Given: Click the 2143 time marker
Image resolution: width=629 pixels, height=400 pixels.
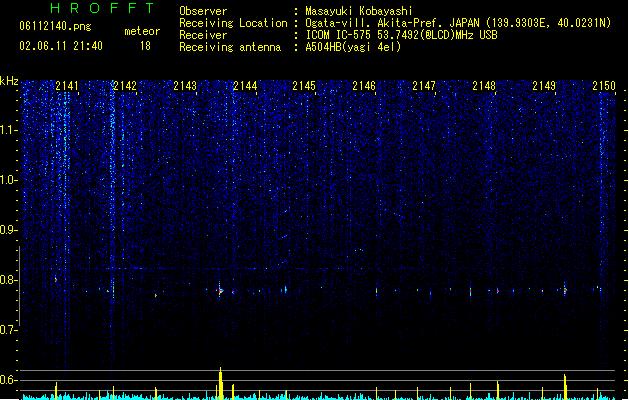Looking at the screenshot, I should click(x=185, y=86).
